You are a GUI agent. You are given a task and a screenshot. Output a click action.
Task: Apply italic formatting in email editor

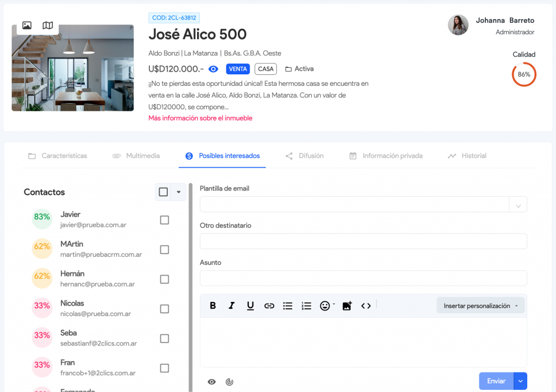click(x=231, y=306)
